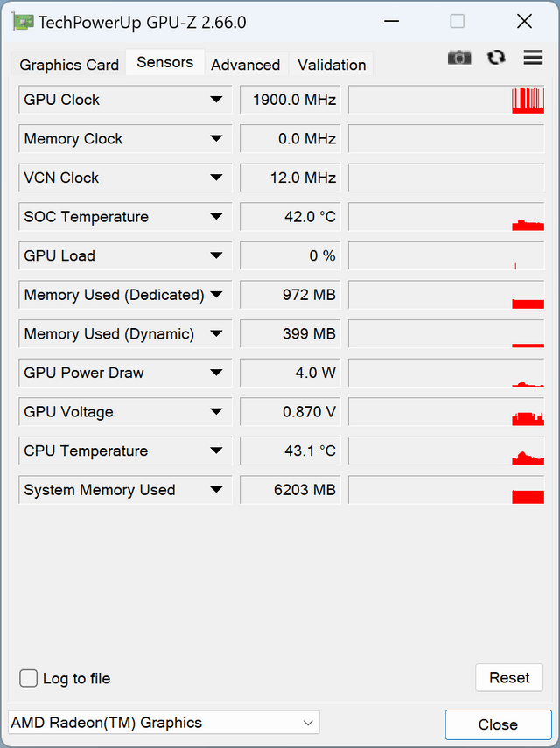The width and height of the screenshot is (560, 748).
Task: Switch to the Graphics Card tab
Action: (69, 65)
